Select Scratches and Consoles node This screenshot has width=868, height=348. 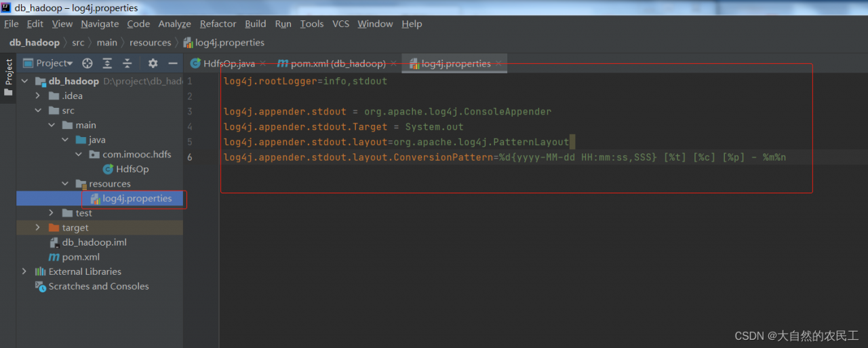pyautogui.click(x=100, y=286)
